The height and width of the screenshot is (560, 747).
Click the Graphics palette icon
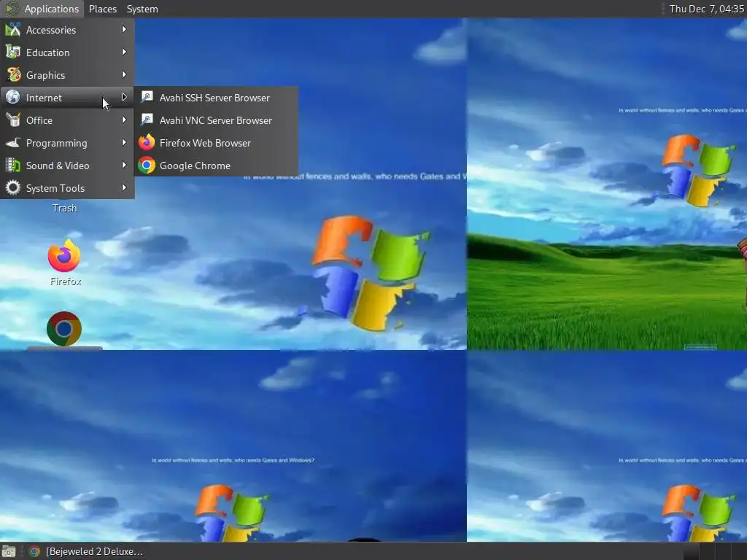pyautogui.click(x=13, y=75)
